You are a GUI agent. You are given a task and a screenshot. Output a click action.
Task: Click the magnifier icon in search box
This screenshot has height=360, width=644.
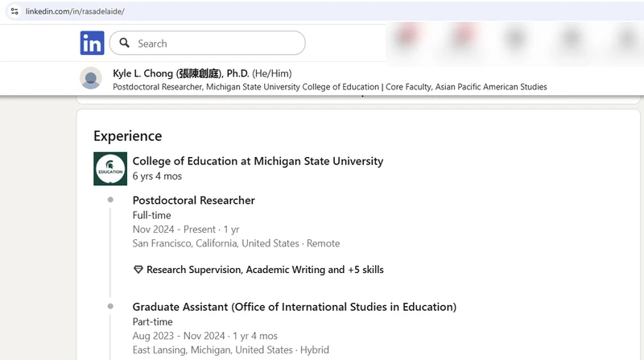pyautogui.click(x=125, y=43)
